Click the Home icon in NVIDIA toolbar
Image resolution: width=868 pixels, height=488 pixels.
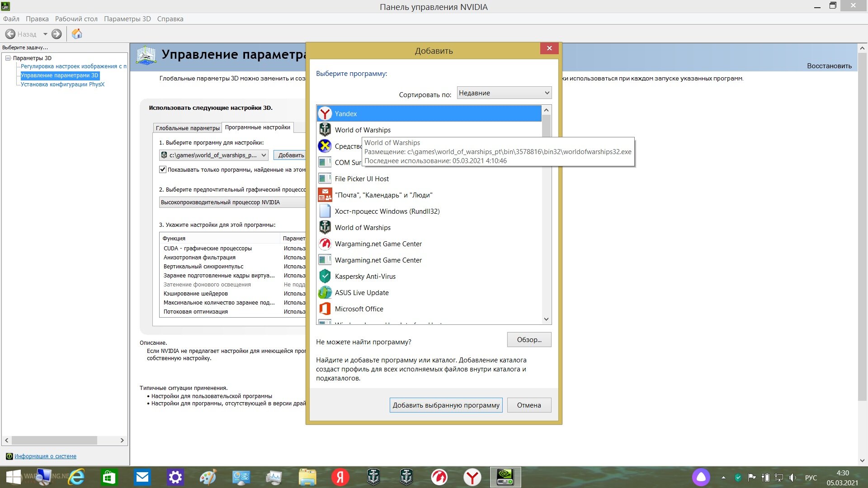click(77, 34)
